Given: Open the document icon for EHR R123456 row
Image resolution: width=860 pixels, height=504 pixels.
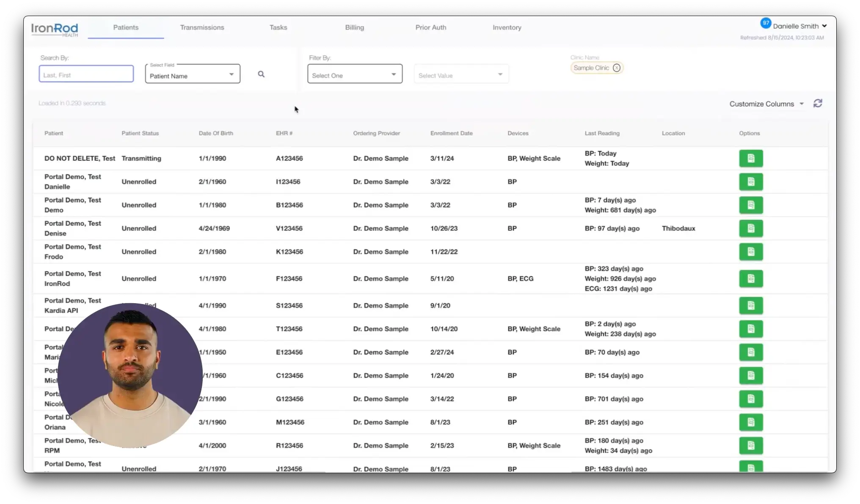Looking at the screenshot, I should [751, 445].
